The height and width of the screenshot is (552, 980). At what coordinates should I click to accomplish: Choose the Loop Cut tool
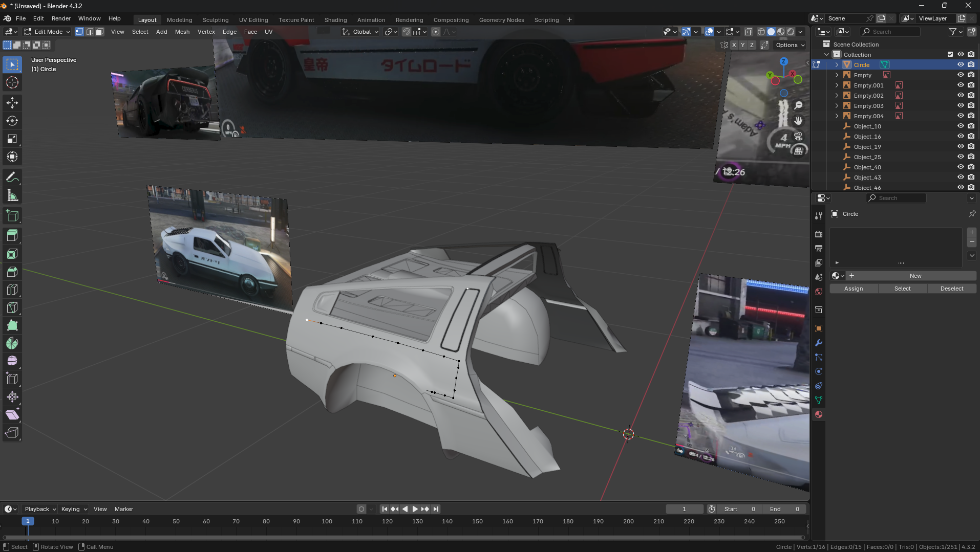point(12,290)
